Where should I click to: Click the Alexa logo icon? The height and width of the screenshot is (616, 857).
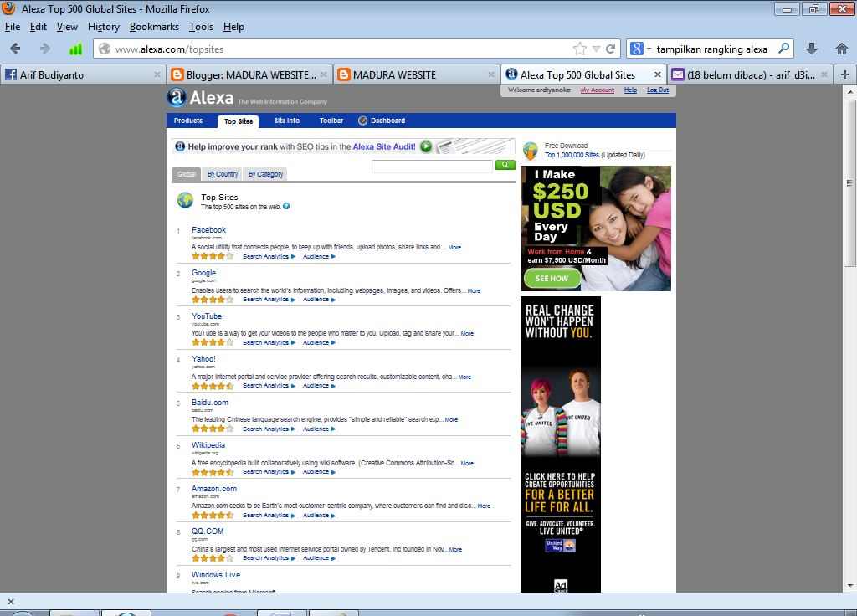[176, 97]
